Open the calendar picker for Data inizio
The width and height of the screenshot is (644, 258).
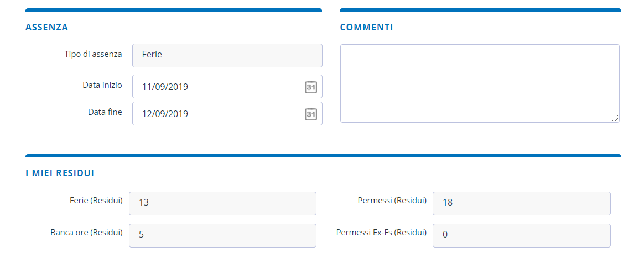tap(310, 87)
